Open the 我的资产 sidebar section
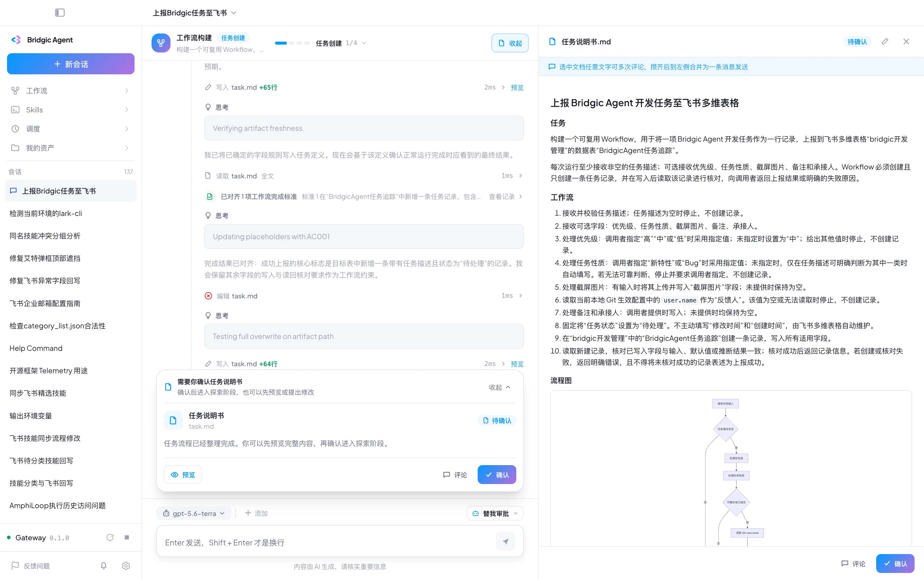The width and height of the screenshot is (924, 580). coord(71,148)
